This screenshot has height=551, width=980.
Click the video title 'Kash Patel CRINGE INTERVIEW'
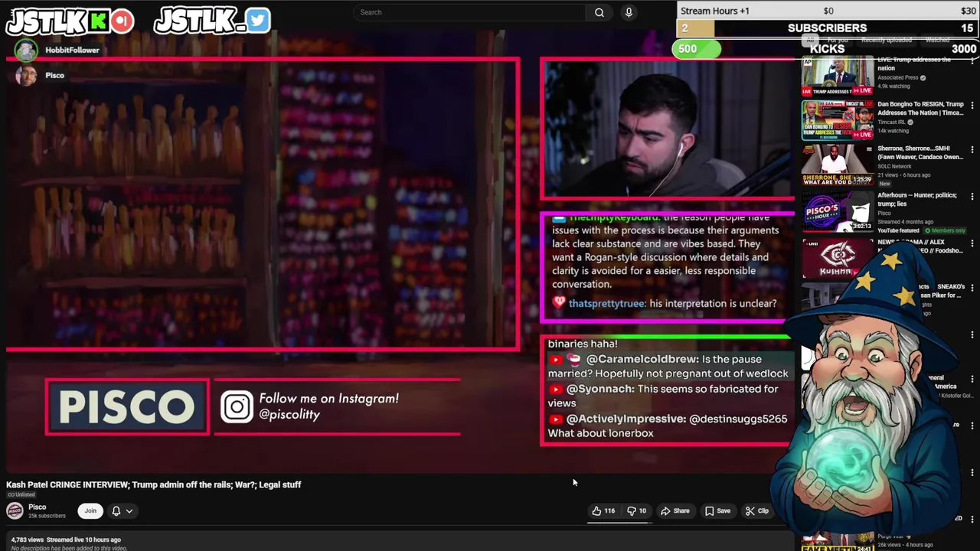pyautogui.click(x=154, y=484)
